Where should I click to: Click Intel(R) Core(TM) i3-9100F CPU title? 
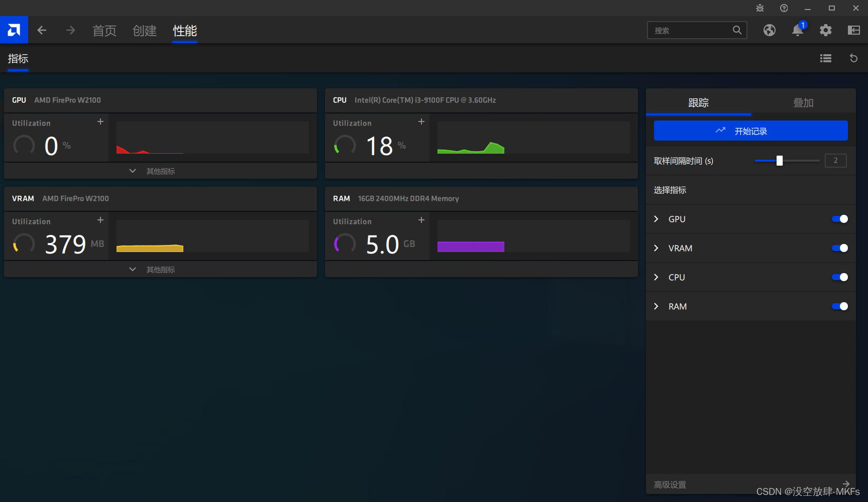[x=425, y=100]
